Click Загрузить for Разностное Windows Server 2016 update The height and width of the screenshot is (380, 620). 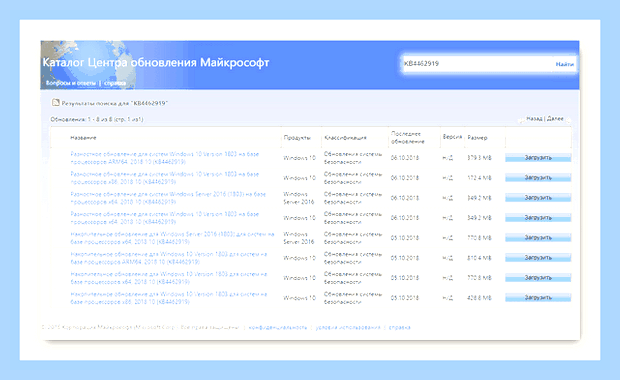(x=538, y=198)
